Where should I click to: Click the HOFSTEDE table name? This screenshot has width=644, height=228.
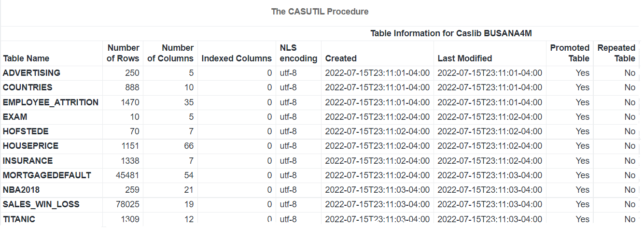pos(26,131)
